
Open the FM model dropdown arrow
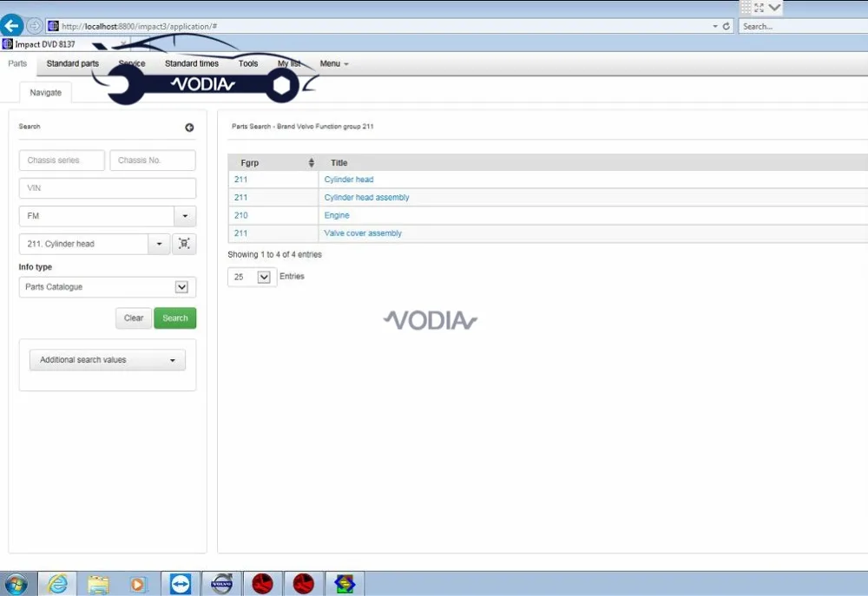point(185,216)
